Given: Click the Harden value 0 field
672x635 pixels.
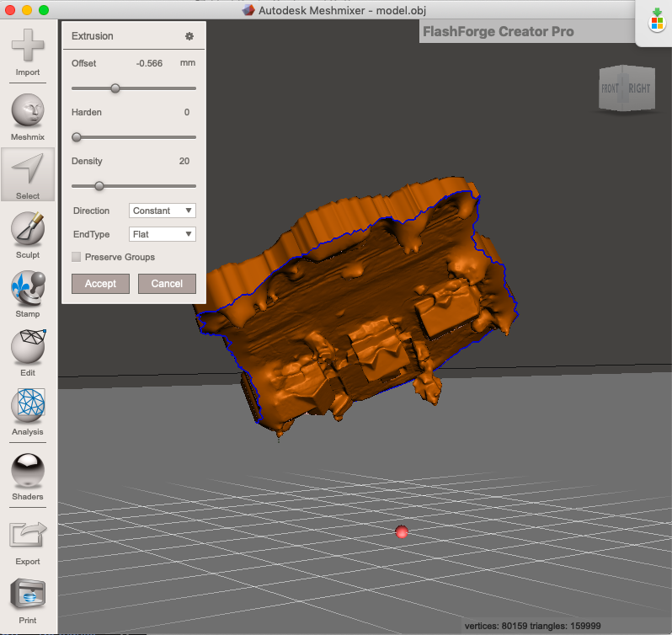Looking at the screenshot, I should click(187, 112).
